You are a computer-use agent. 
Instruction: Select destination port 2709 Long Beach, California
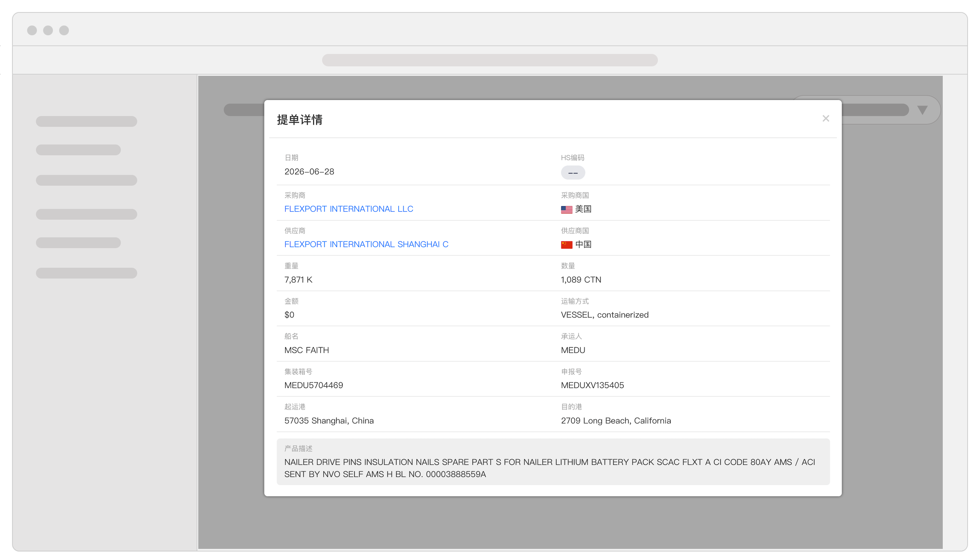[x=616, y=420]
